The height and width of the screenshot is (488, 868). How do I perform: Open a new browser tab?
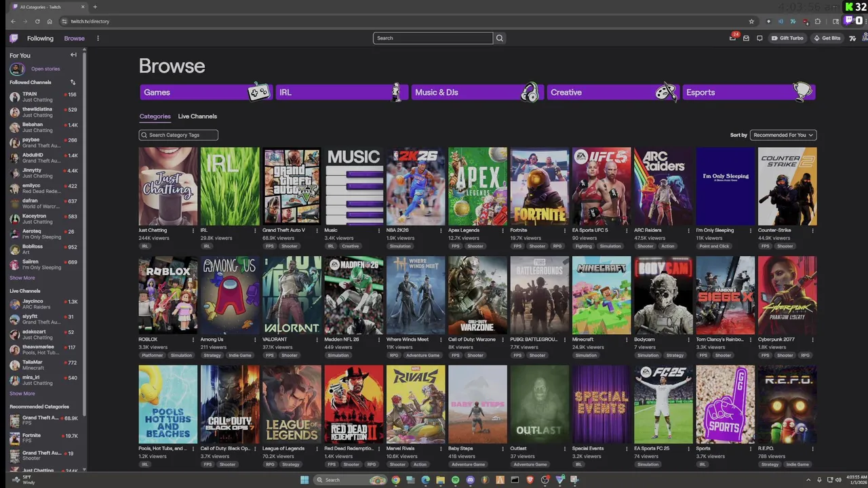(95, 7)
